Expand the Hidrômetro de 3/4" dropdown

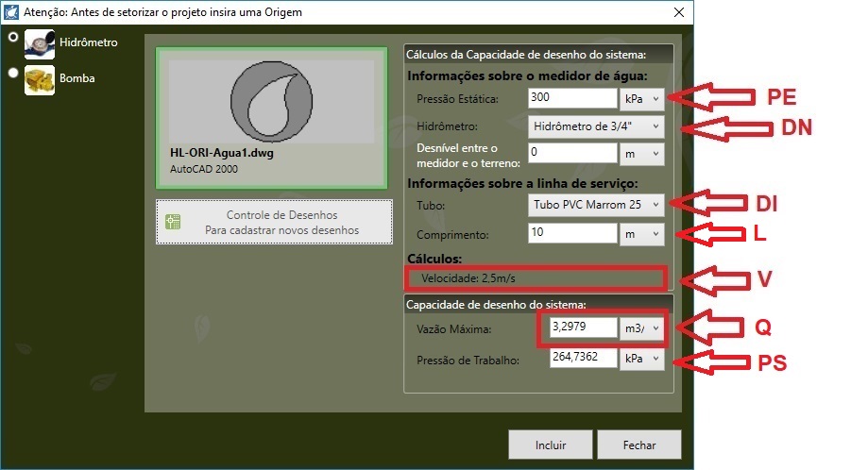[x=595, y=126]
